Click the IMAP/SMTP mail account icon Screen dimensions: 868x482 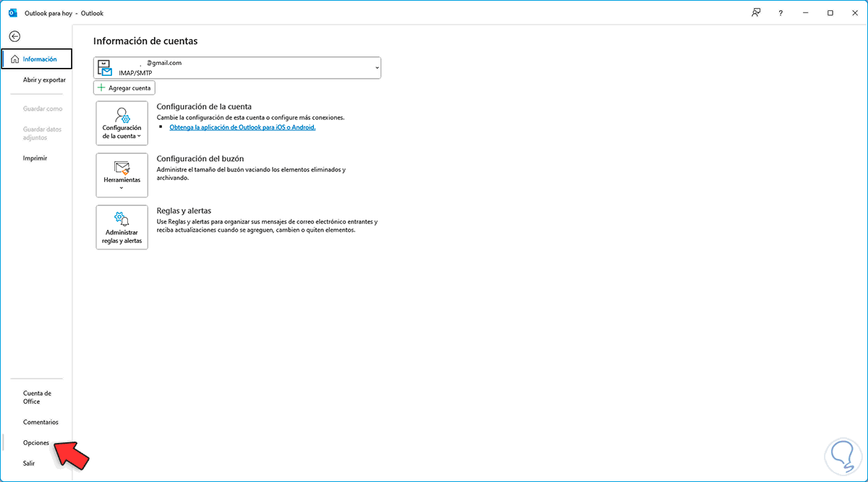(x=106, y=68)
